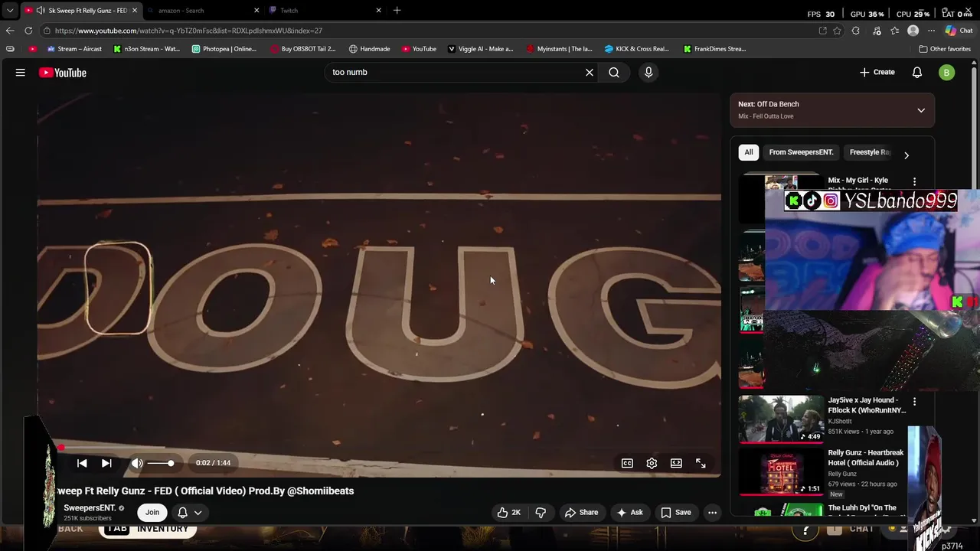Open a new browser tab
The height and width of the screenshot is (551, 980).
[397, 11]
